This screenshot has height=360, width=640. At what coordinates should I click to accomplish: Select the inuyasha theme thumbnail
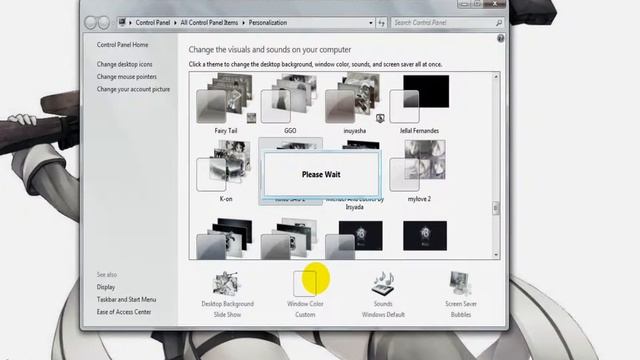354,99
